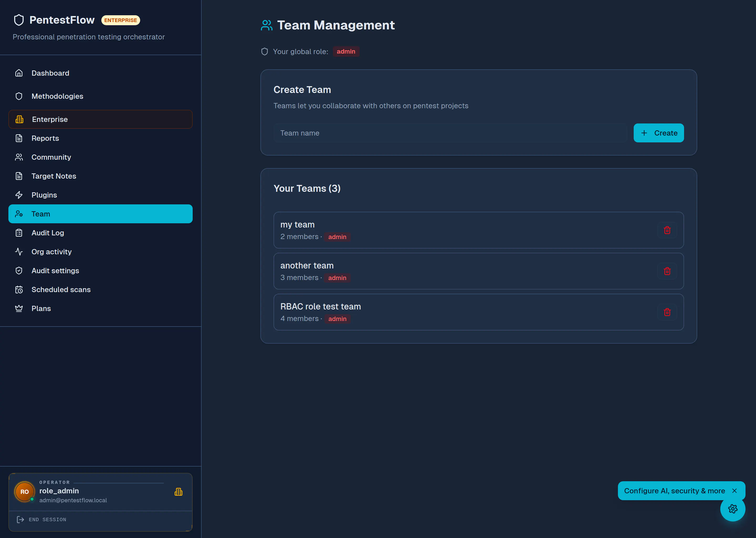This screenshot has height=538, width=756.
Task: Open the Plans page
Action: [100, 308]
